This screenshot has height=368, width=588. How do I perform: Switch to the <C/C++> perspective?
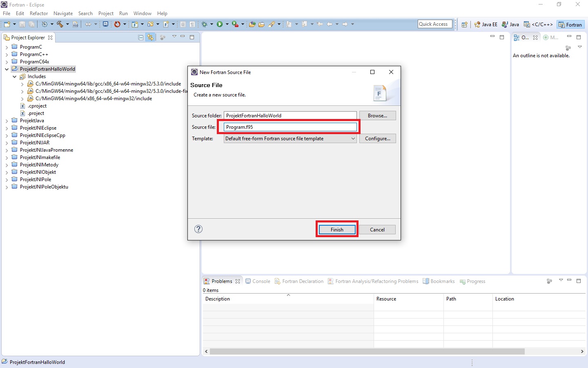538,25
